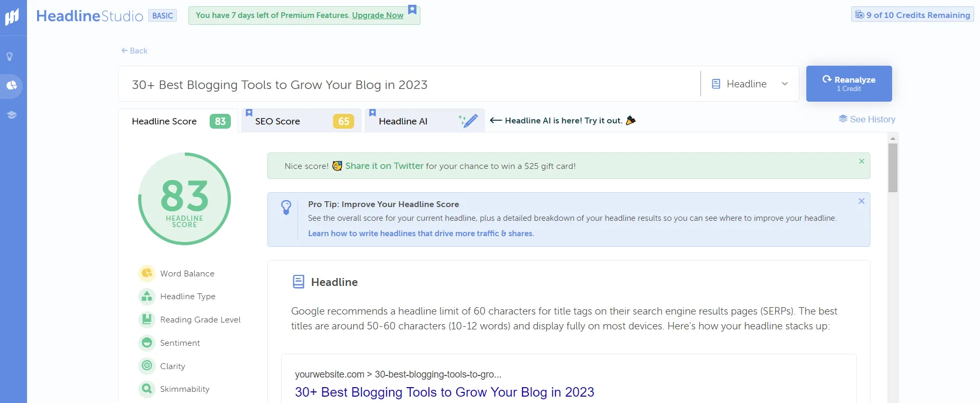Click the Skimmability magnifier icon
This screenshot has width=980, height=403.
click(147, 389)
